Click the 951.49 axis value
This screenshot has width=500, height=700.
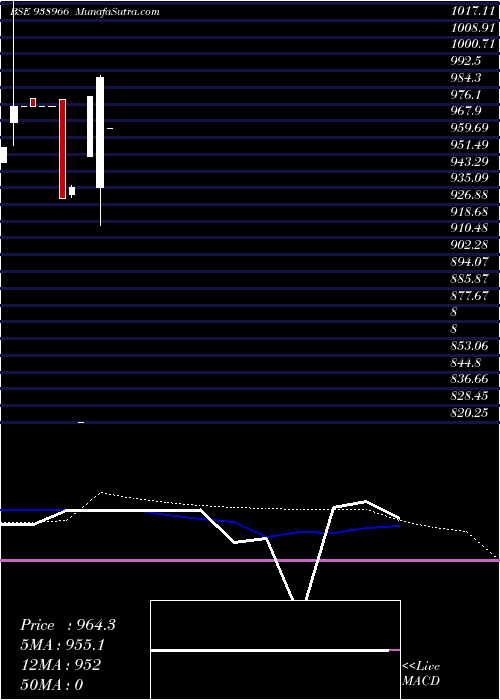(470, 145)
